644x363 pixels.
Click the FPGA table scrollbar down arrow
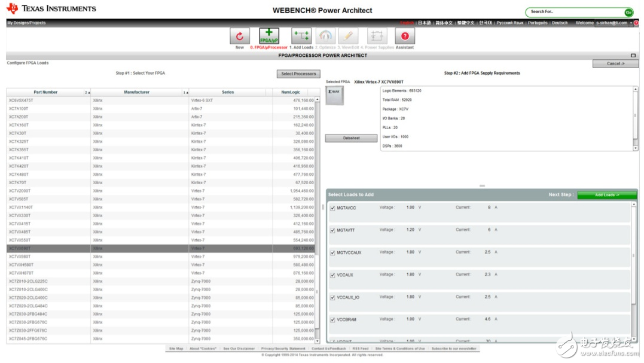click(x=317, y=341)
